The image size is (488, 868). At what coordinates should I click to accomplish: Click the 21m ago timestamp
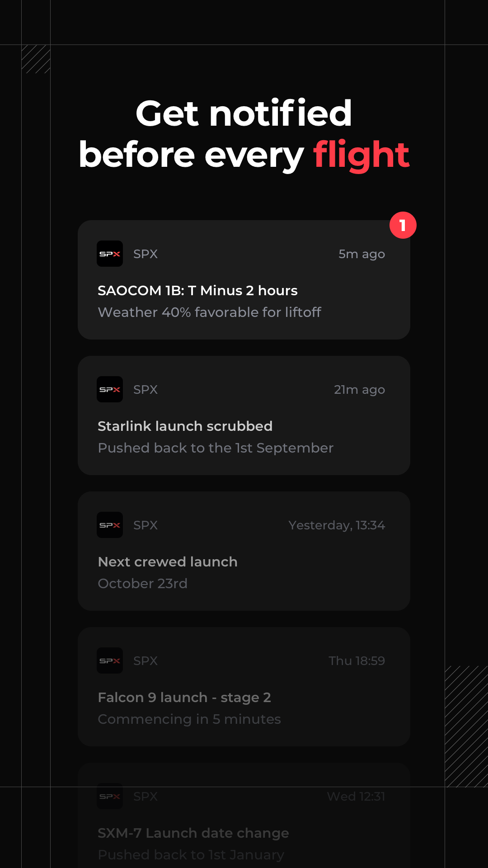(359, 390)
